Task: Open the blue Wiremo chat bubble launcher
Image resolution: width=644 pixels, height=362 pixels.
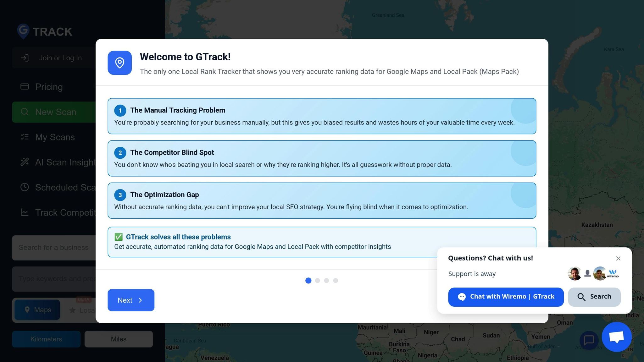Action: point(616,337)
